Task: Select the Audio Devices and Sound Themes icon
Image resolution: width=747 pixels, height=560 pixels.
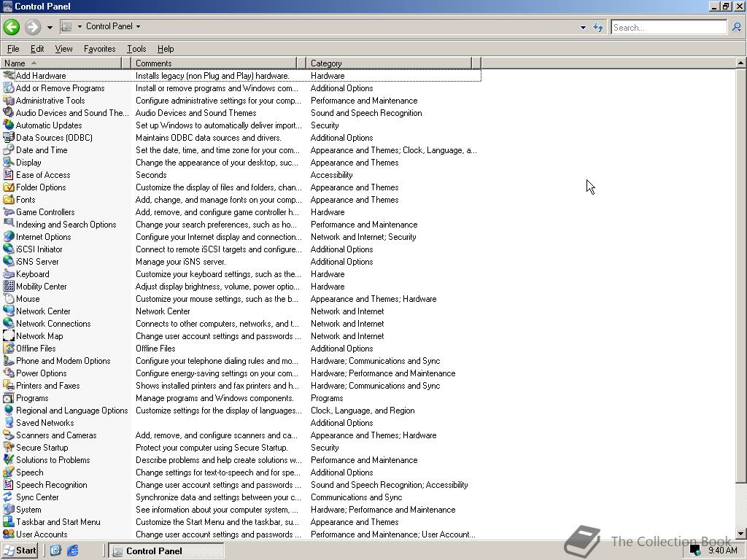Action: pyautogui.click(x=9, y=112)
